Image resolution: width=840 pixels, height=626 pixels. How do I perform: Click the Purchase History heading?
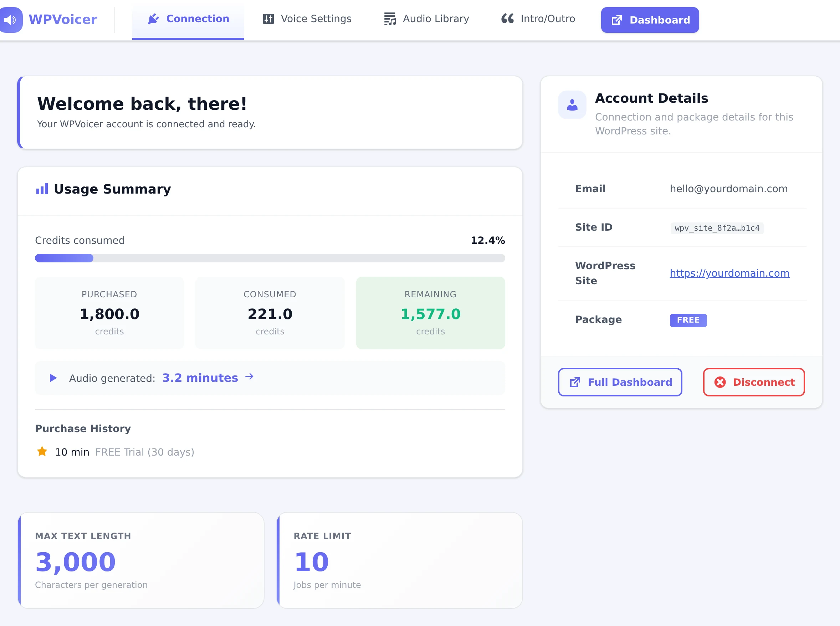pyautogui.click(x=83, y=429)
